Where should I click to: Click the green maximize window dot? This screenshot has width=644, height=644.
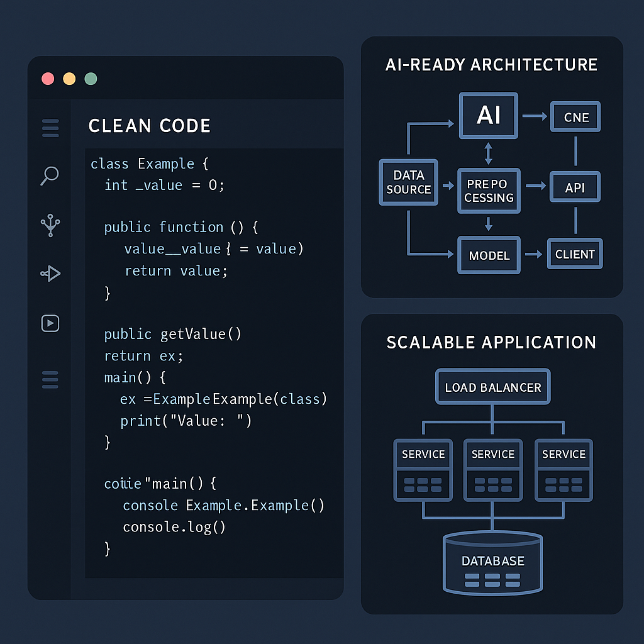point(91,79)
